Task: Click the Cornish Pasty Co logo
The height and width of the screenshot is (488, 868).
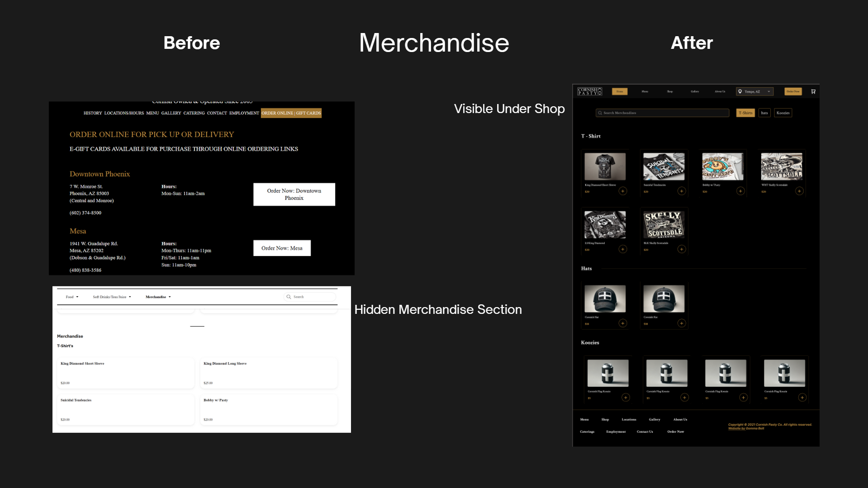Action: [x=589, y=91]
